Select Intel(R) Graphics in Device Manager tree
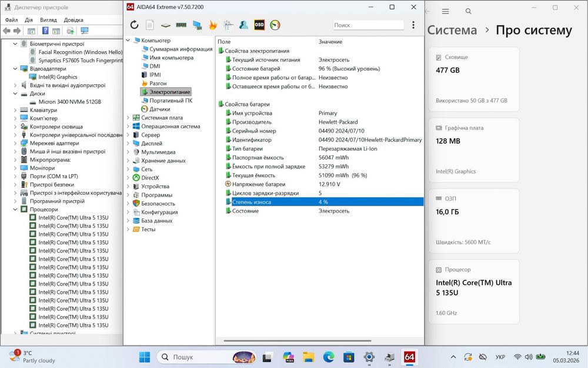 pyautogui.click(x=58, y=77)
